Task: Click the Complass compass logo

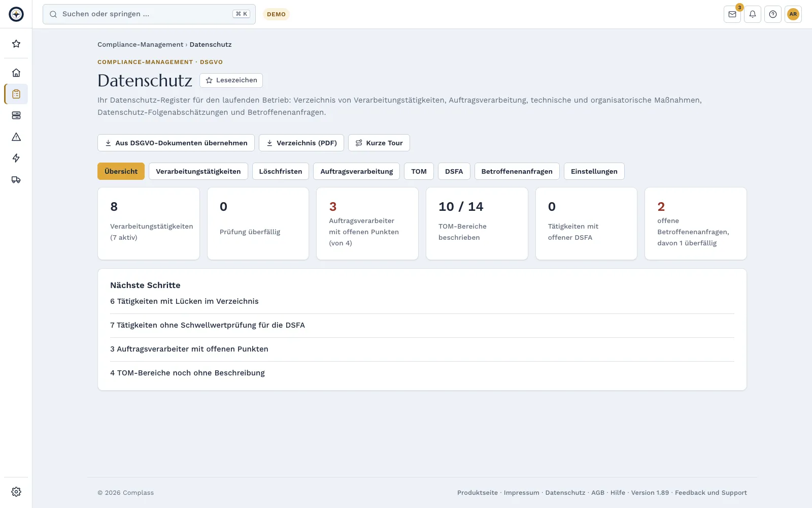Action: (x=16, y=14)
